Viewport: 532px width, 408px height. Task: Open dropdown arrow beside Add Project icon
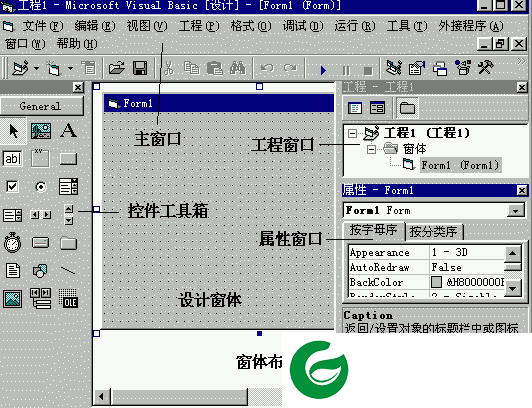click(x=36, y=69)
